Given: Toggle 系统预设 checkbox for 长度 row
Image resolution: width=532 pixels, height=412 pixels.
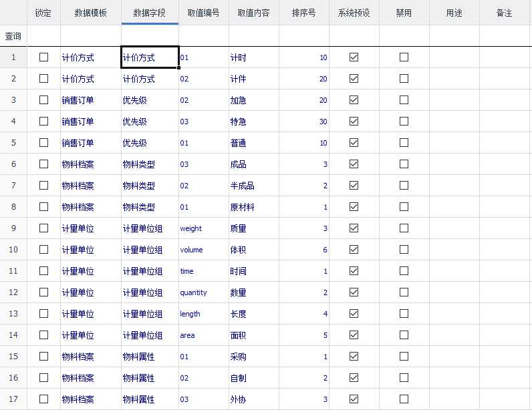Looking at the screenshot, I should point(354,313).
